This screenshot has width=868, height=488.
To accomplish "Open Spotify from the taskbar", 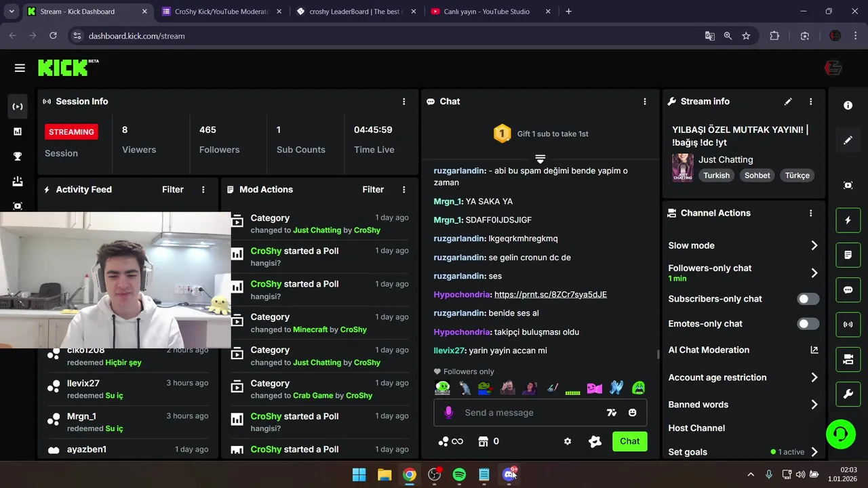I will [x=459, y=474].
